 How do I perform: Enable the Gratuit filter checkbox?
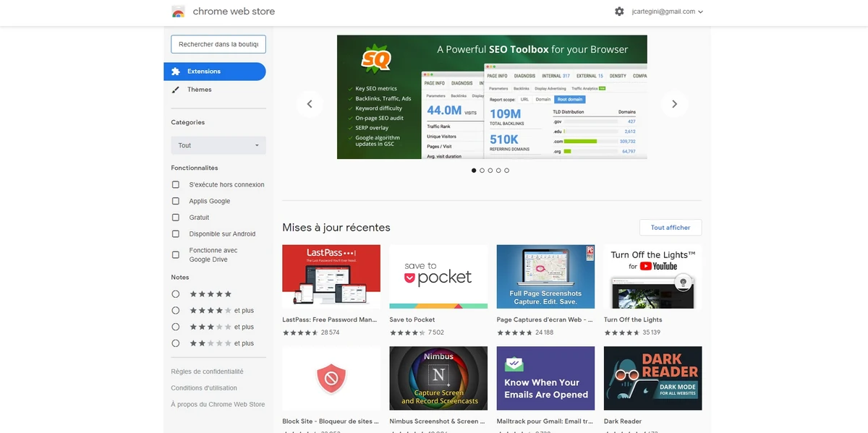pos(175,217)
